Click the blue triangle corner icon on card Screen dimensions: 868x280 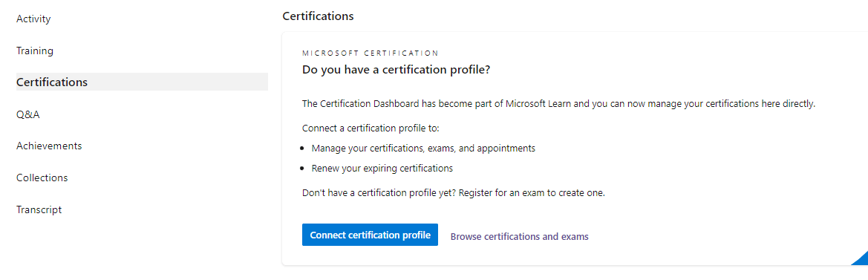tap(861, 259)
